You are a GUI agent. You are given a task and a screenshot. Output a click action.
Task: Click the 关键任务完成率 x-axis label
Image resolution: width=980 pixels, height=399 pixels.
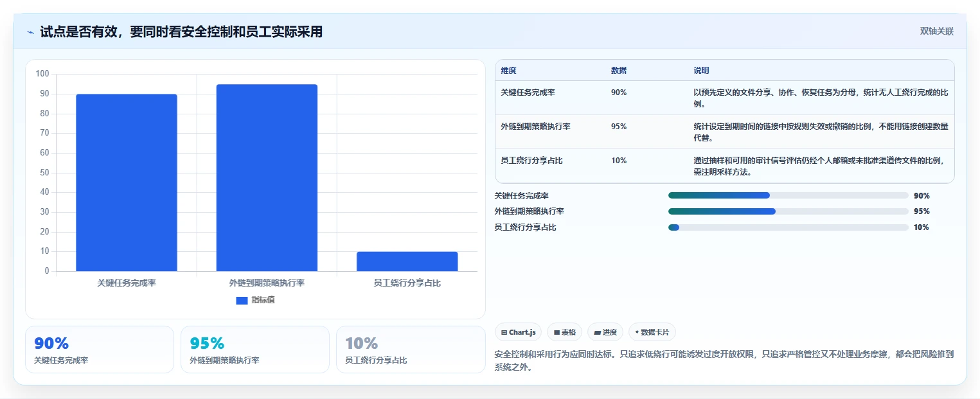point(127,283)
